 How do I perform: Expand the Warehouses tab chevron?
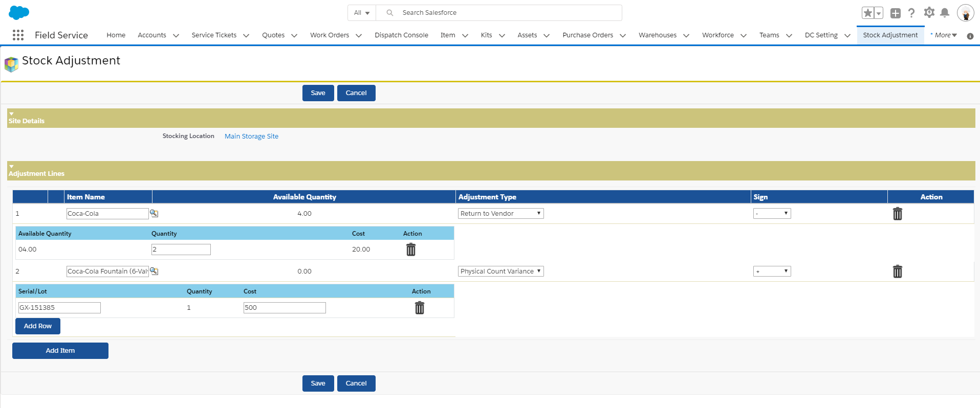(x=686, y=35)
